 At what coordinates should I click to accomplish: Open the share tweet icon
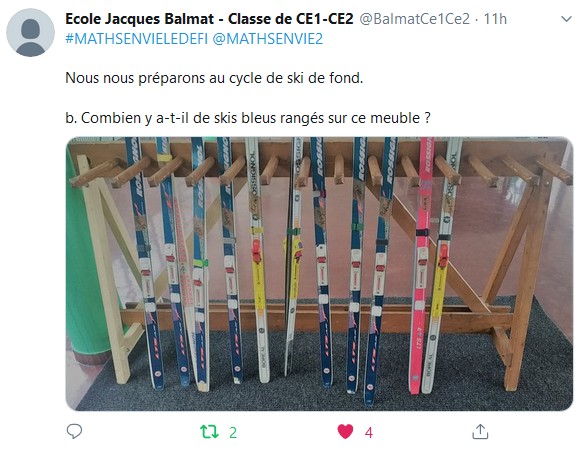coord(480,431)
